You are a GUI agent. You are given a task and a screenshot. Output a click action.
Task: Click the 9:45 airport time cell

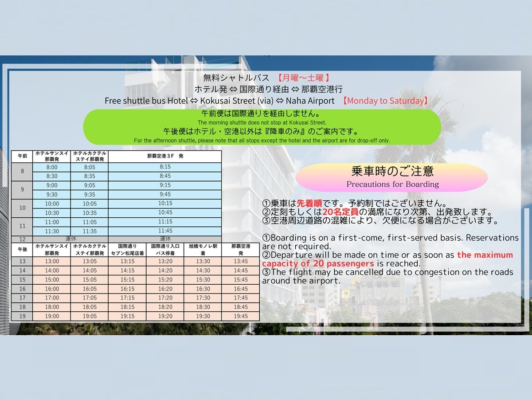[x=165, y=194]
